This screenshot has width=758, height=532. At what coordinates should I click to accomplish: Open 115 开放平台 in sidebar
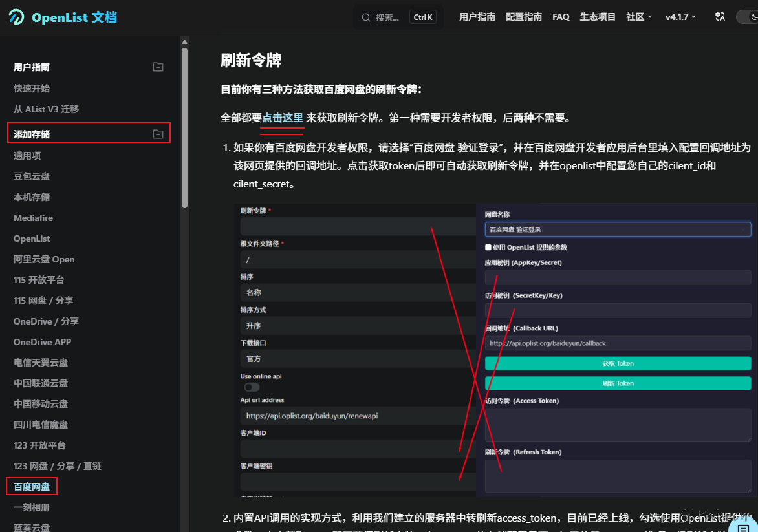(x=39, y=280)
